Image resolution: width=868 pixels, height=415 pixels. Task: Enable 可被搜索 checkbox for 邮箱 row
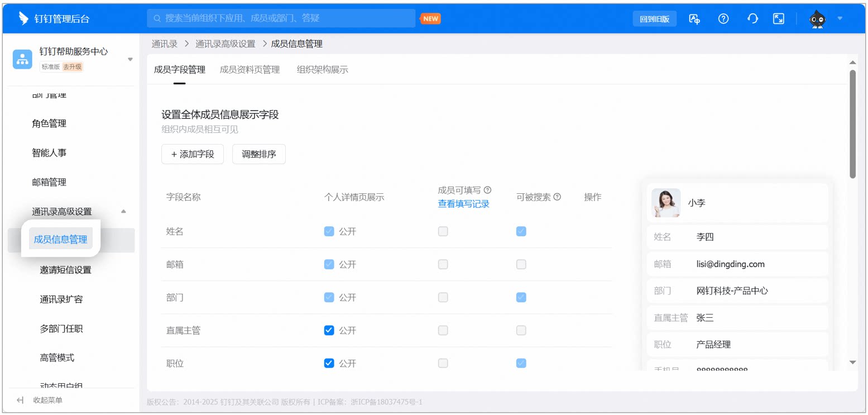(521, 264)
